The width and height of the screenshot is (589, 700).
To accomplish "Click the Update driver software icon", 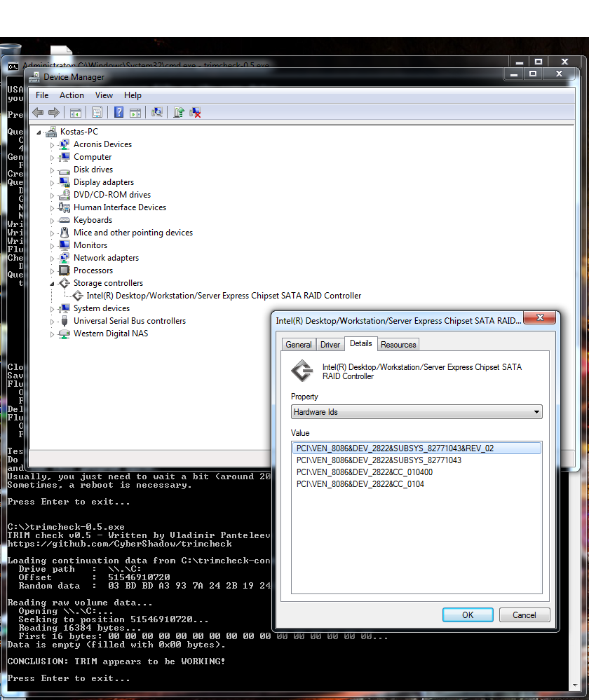I will [x=179, y=112].
